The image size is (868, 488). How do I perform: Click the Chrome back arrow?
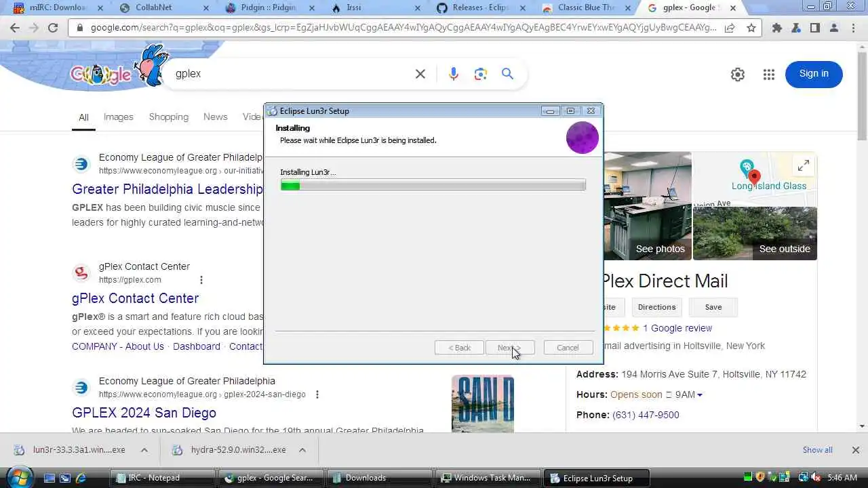pos(15,28)
